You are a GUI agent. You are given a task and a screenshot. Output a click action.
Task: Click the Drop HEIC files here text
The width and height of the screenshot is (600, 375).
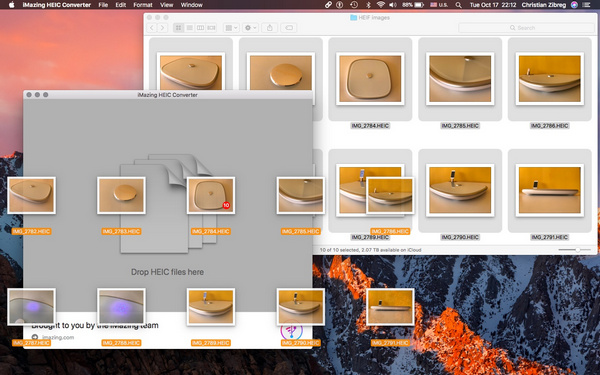(x=167, y=272)
